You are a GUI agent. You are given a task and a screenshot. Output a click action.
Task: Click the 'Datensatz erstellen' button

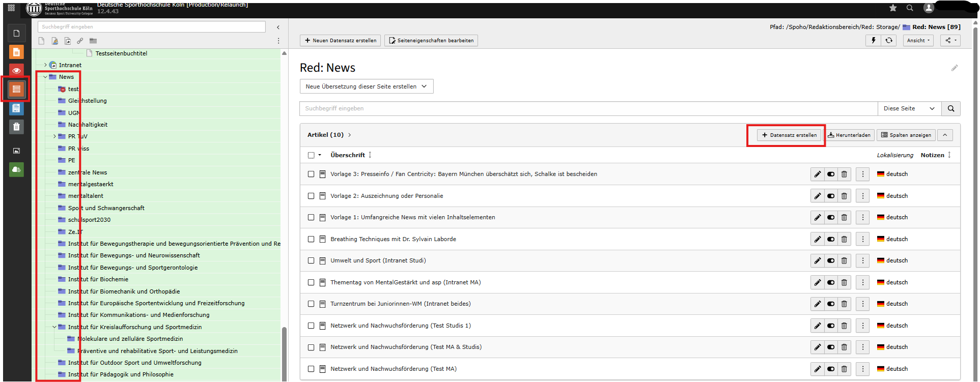(789, 135)
